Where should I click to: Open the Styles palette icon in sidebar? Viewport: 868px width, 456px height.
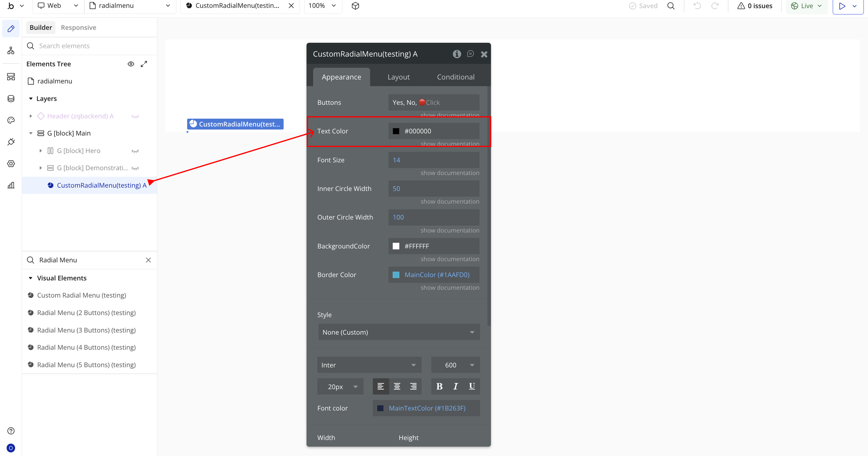11,120
